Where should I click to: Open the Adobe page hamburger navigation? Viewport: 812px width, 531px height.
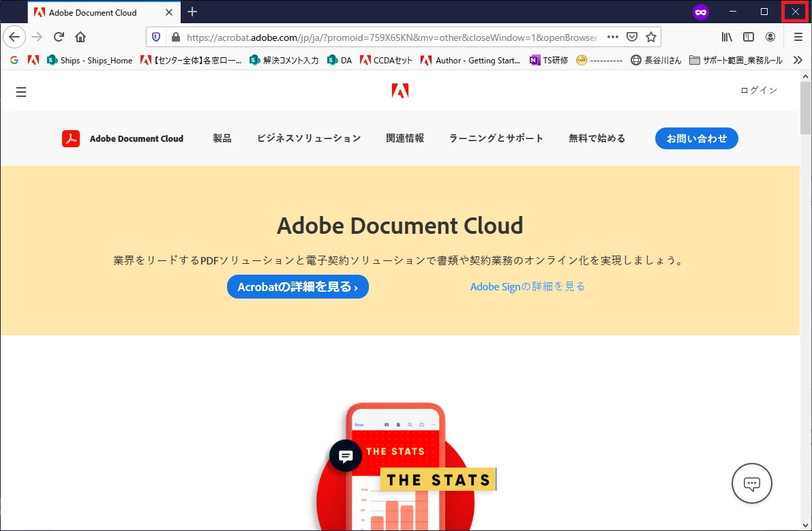(x=20, y=92)
